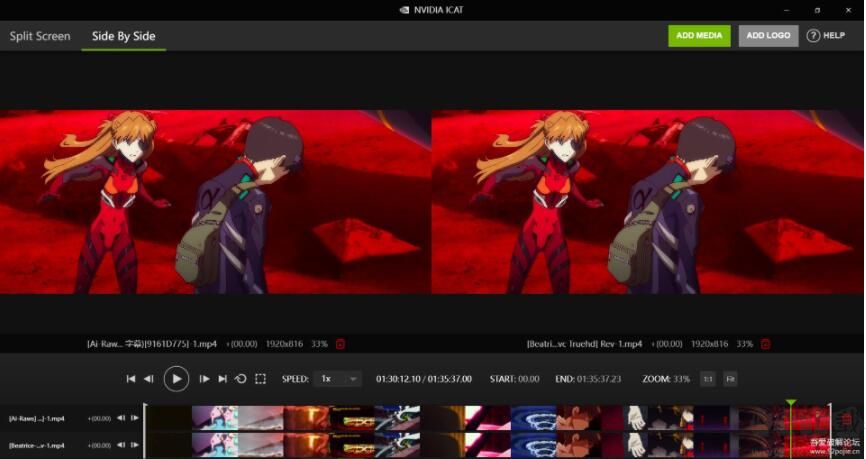Nudge Beatrice track offset forward
The width and height of the screenshot is (866, 459).
pyautogui.click(x=134, y=445)
